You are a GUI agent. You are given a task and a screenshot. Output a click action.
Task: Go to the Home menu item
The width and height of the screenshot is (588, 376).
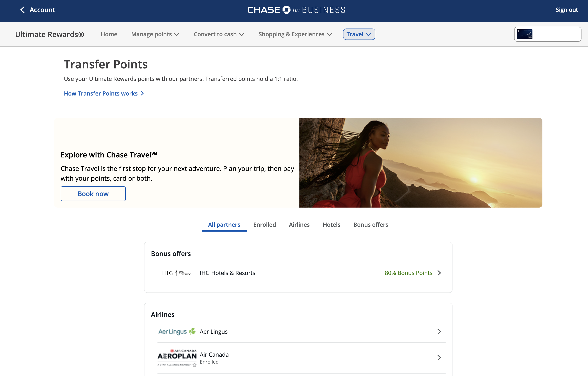[109, 34]
